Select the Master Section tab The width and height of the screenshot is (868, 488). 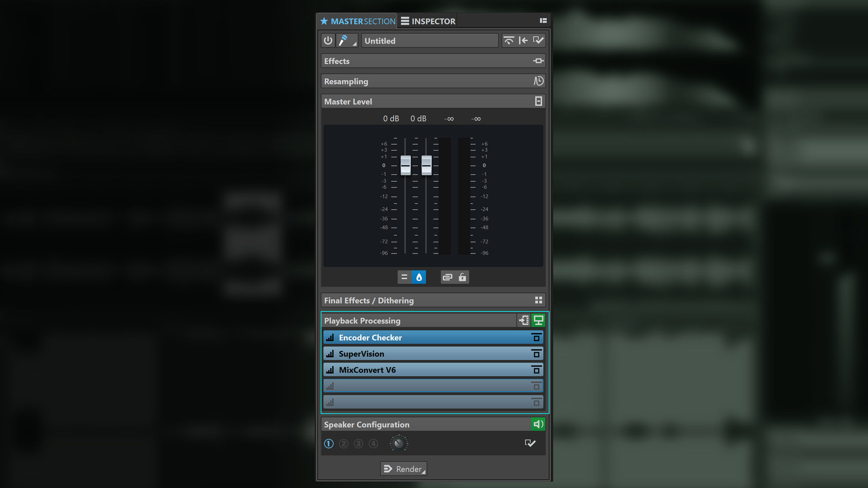[x=357, y=20]
